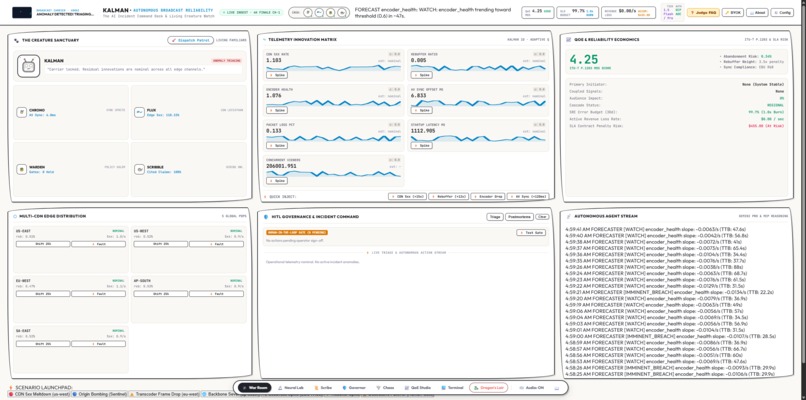Switch to the Neural Lab tab
This screenshot has width=806, height=400.
coord(291,388)
